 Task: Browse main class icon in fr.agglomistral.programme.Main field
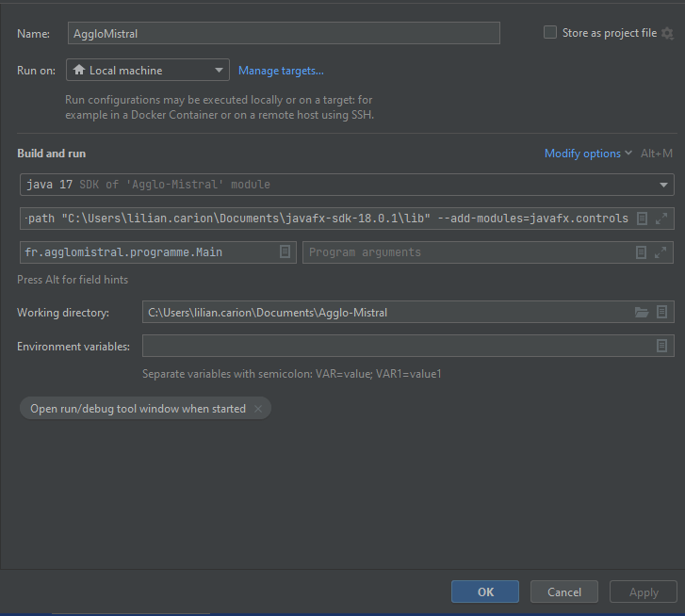click(285, 251)
